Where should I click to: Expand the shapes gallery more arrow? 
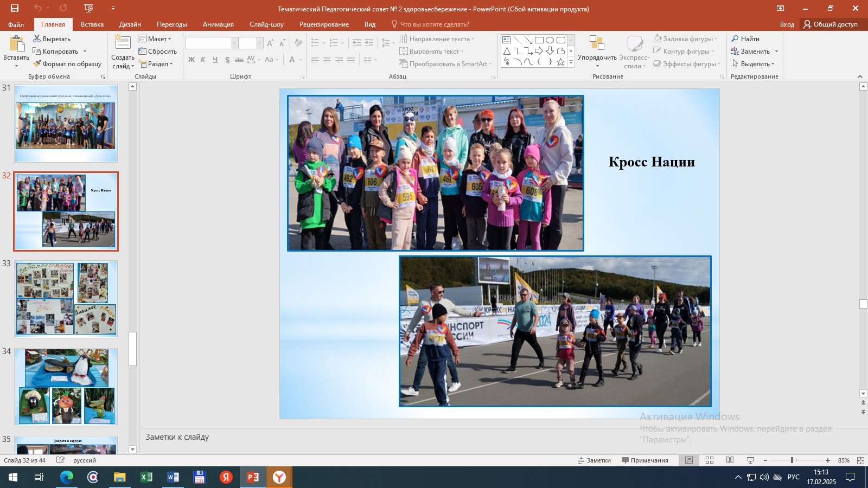(x=571, y=62)
